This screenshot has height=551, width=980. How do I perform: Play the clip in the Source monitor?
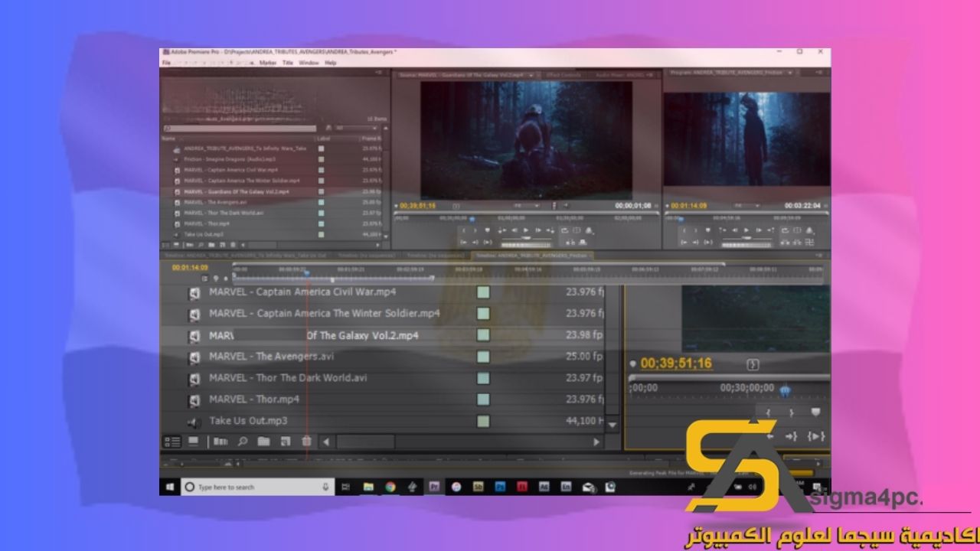(526, 230)
